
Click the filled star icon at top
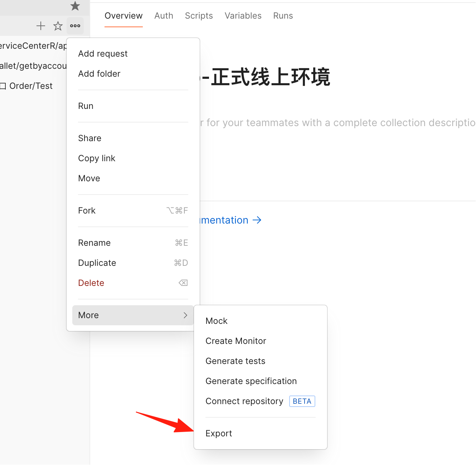75,6
